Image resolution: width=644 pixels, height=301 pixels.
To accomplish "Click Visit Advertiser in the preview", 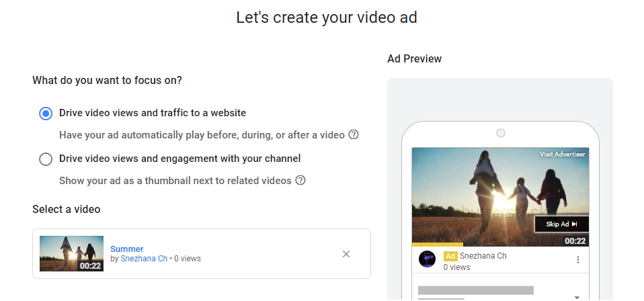I will tap(562, 155).
